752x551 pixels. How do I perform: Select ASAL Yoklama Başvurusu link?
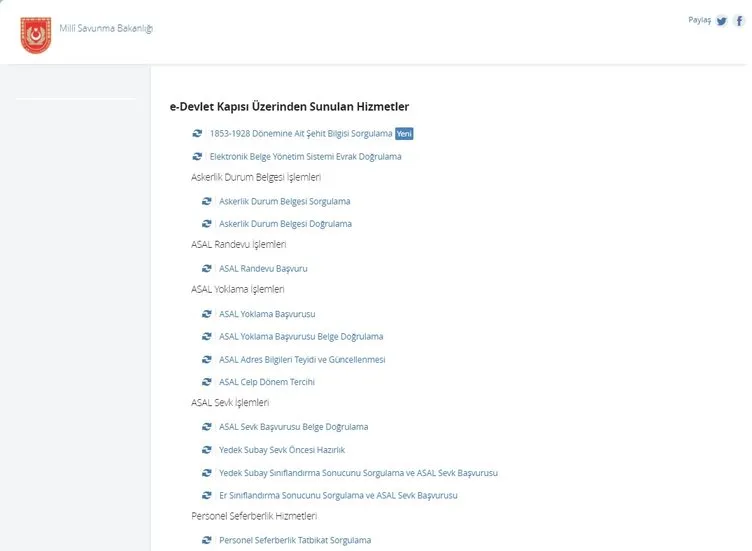[x=266, y=314]
